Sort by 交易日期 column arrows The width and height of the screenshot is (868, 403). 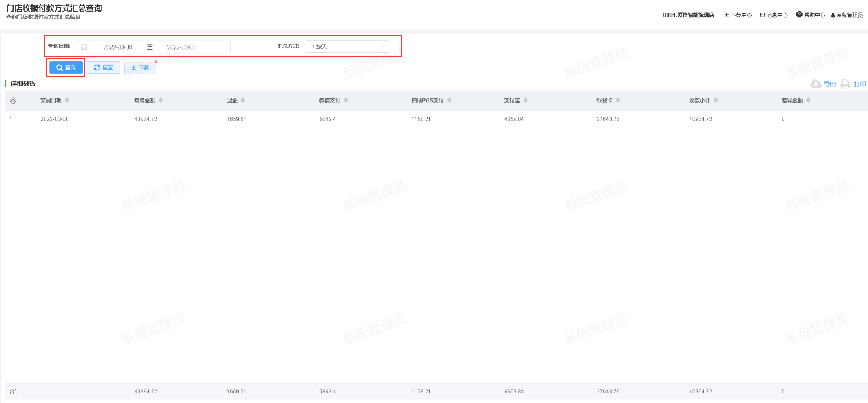click(x=67, y=100)
